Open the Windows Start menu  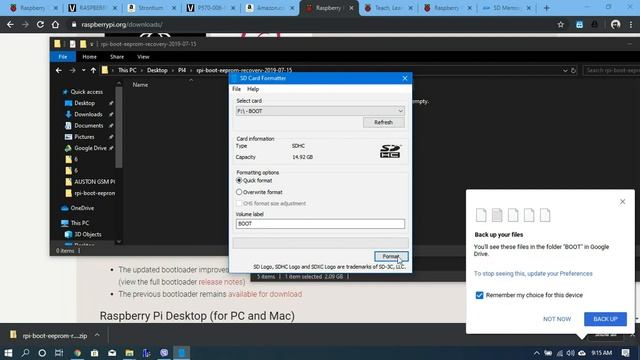(x=8, y=353)
